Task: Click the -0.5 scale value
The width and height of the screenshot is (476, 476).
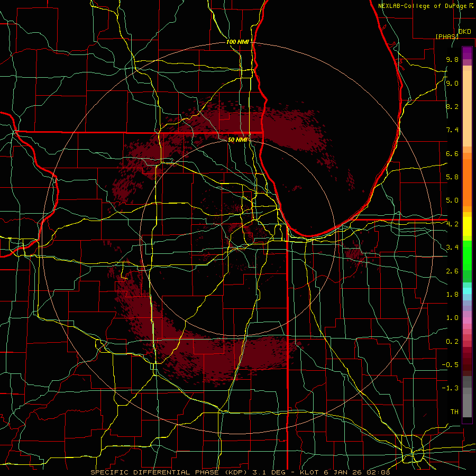Action: pos(450,365)
